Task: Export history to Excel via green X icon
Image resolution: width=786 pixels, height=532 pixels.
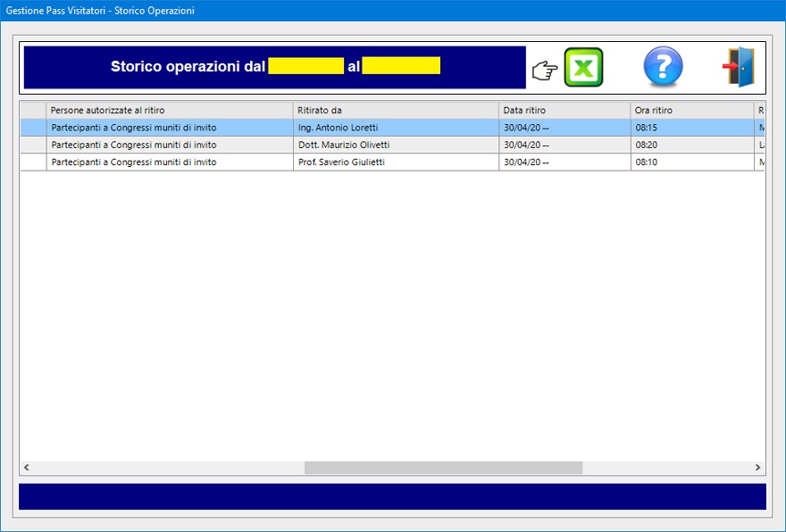Action: point(583,68)
